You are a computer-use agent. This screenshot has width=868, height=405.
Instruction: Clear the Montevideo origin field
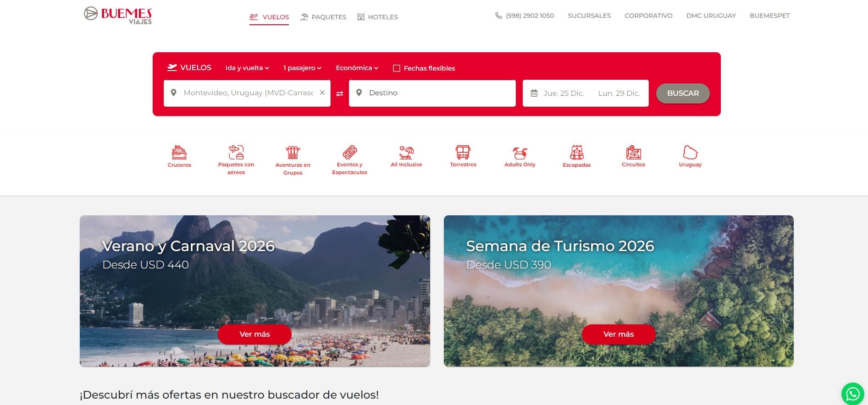click(x=322, y=93)
